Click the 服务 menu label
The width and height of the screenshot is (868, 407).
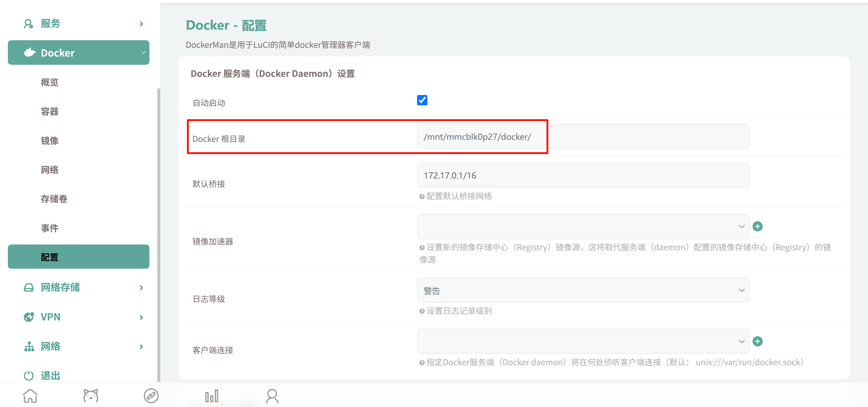pos(51,24)
